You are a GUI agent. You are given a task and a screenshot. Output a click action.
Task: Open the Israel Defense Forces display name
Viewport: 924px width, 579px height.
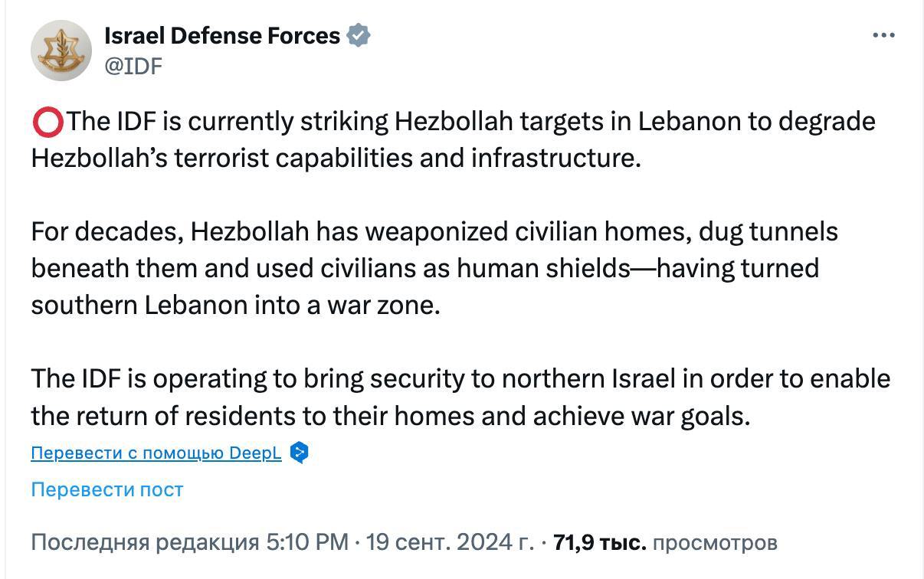coord(222,35)
